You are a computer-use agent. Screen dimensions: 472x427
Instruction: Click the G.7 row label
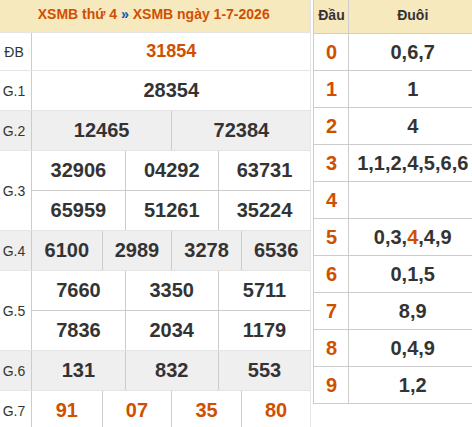point(14,411)
